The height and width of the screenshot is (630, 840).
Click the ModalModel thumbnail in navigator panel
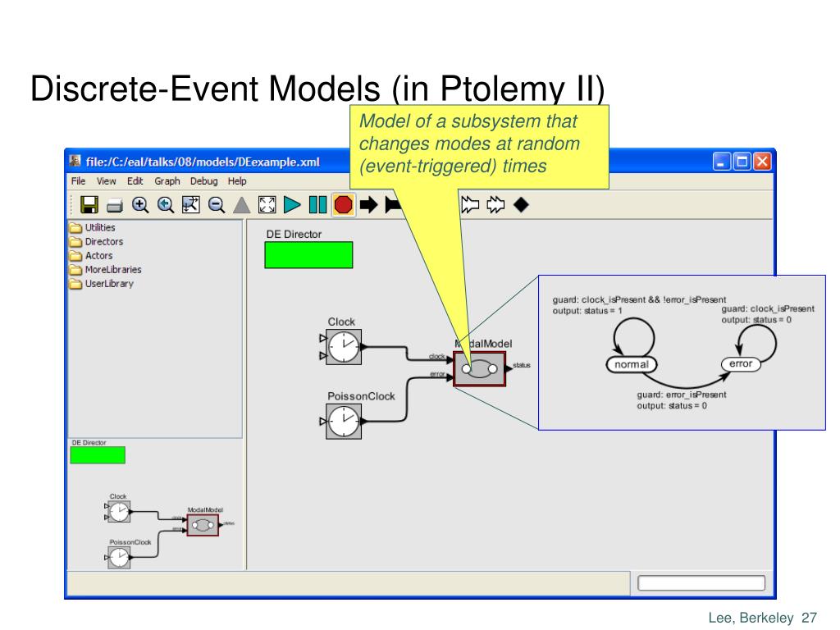click(203, 526)
